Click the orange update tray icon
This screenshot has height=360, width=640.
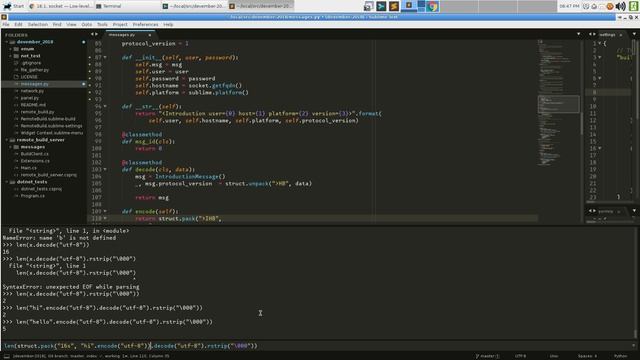click(x=610, y=6)
